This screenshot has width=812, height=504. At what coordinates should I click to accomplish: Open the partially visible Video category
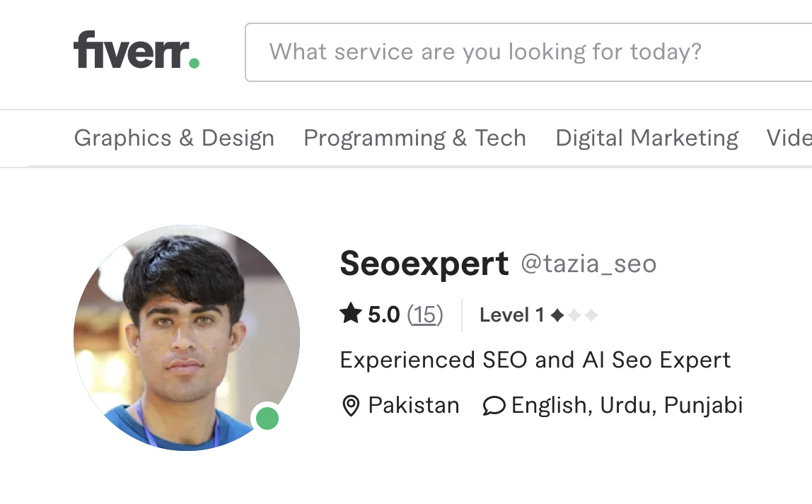click(x=789, y=138)
